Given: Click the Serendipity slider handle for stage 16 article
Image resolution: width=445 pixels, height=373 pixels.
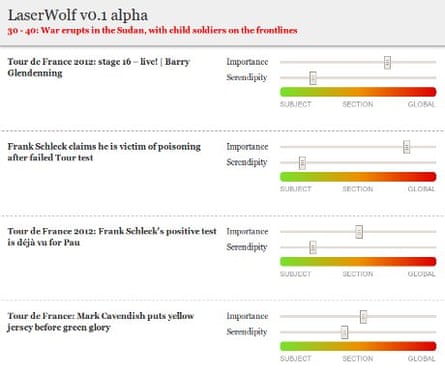Looking at the screenshot, I should [x=313, y=78].
